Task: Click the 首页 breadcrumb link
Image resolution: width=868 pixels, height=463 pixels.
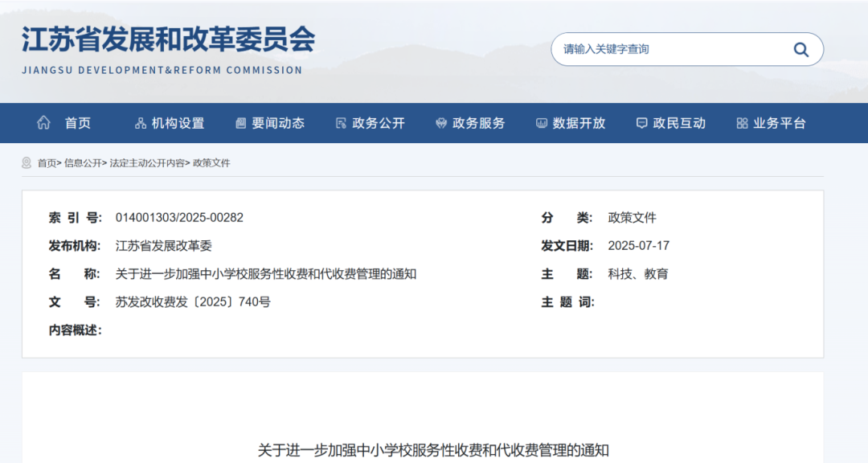Action: click(x=47, y=163)
